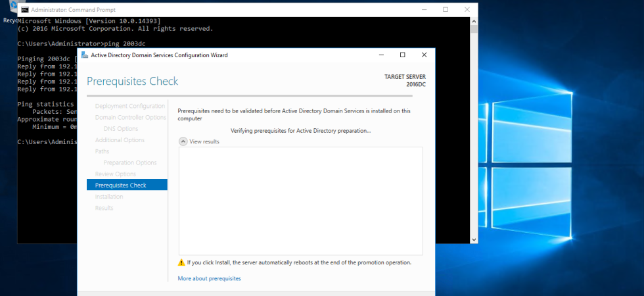644x296 pixels.
Task: Open the More about prerequisites link
Action: coord(209,278)
